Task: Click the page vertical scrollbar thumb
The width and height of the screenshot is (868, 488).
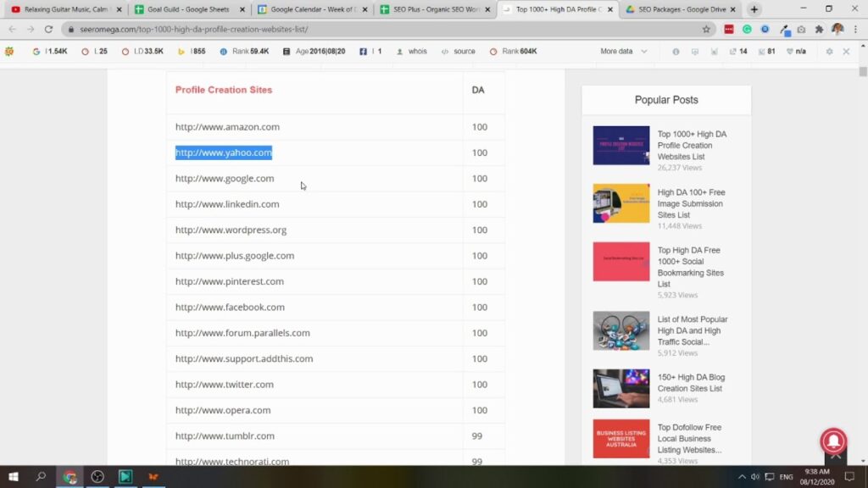Action: [863, 71]
